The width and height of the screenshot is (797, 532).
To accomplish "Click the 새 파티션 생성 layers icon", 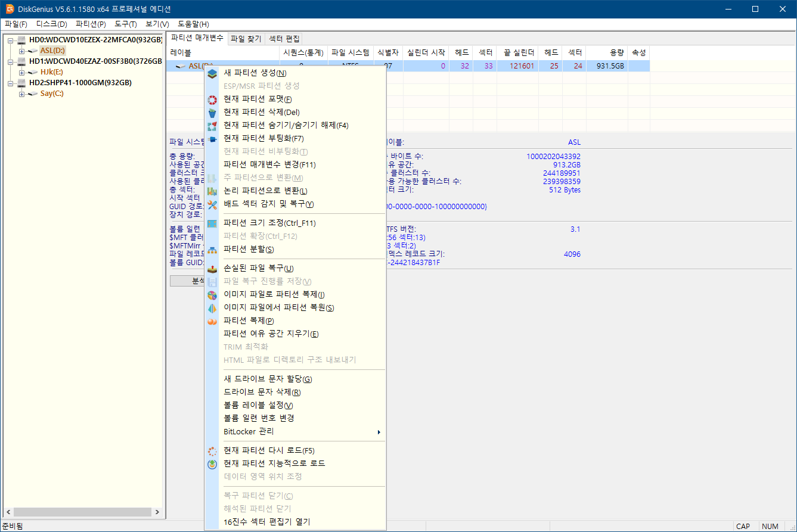I will coord(212,73).
